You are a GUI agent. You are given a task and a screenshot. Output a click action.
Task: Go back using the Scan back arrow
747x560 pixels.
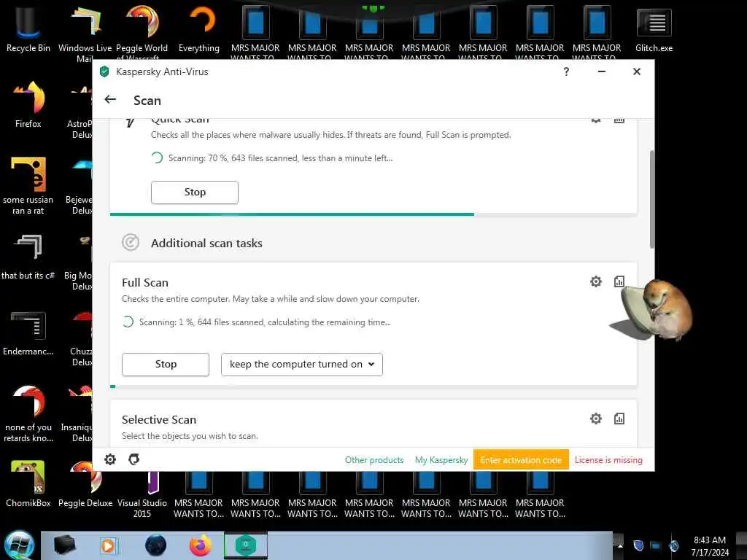point(110,99)
